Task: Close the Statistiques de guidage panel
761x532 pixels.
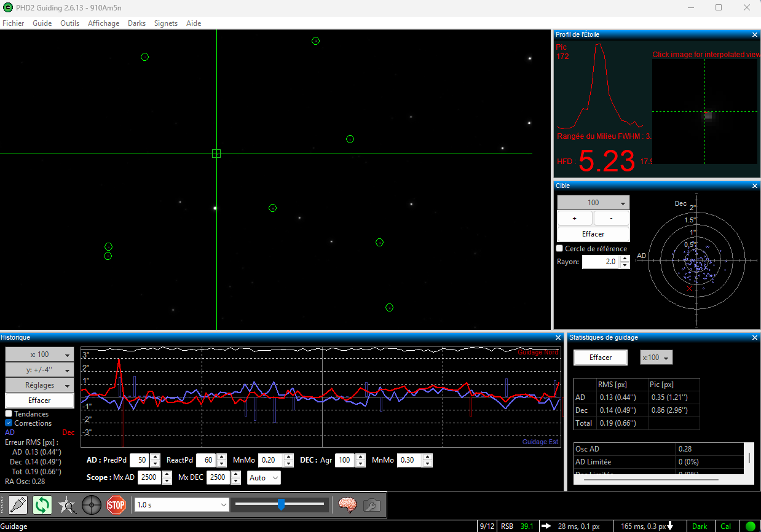Action: (755, 337)
